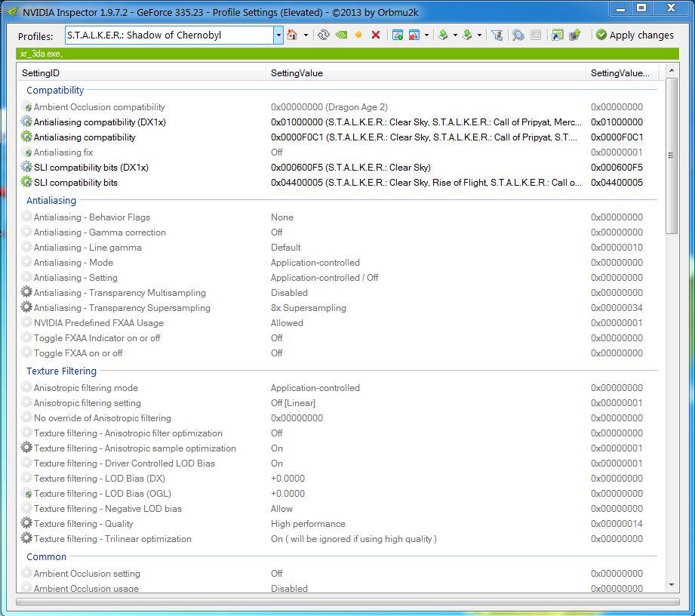
Task: Click the create application shortcut icon
Action: point(557,35)
